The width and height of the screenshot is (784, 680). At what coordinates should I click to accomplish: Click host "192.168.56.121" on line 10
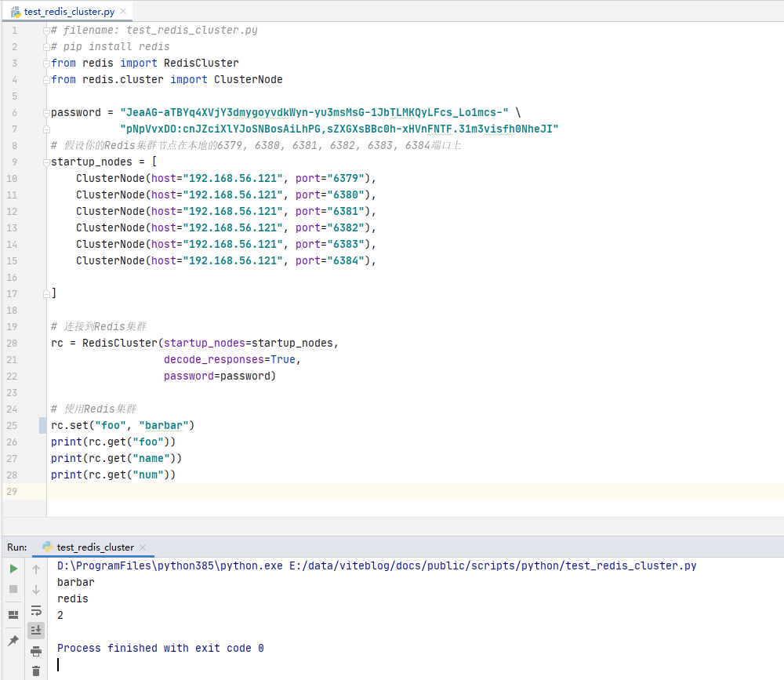pyautogui.click(x=233, y=178)
